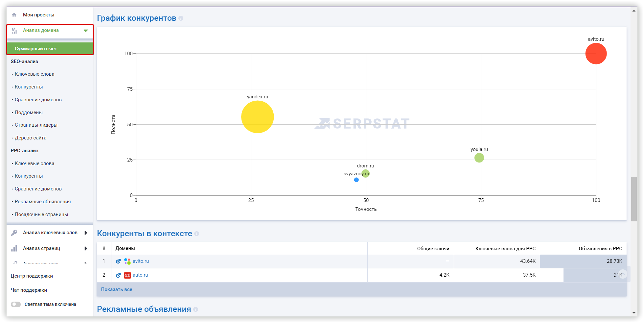The height and width of the screenshot is (323, 644).
Task: Click info icon next to Конкуренты в контексте
Action: pyautogui.click(x=196, y=234)
